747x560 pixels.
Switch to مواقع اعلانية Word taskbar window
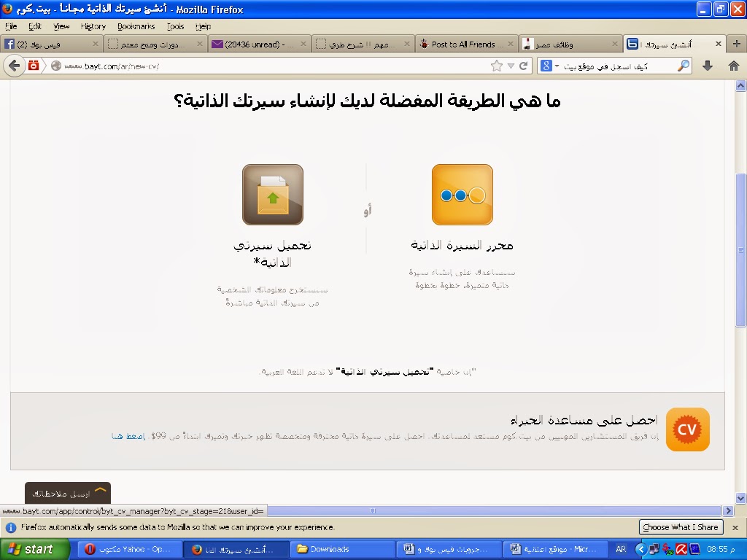click(555, 549)
